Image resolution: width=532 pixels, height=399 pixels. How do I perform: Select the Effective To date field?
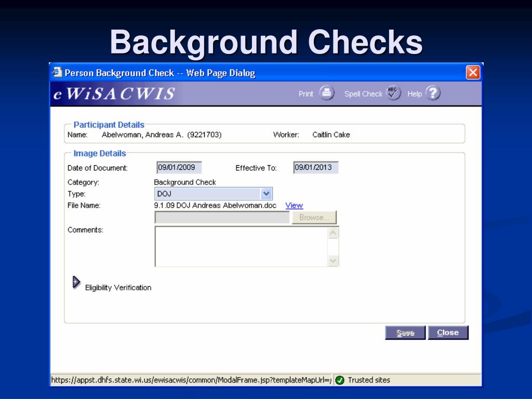(x=315, y=167)
